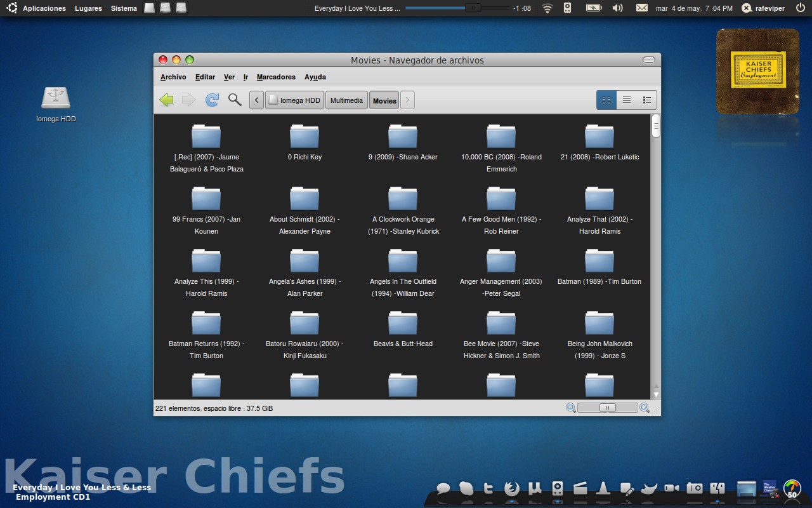
Task: Click the Iomega HDD breadcrumb button
Action: (x=294, y=100)
